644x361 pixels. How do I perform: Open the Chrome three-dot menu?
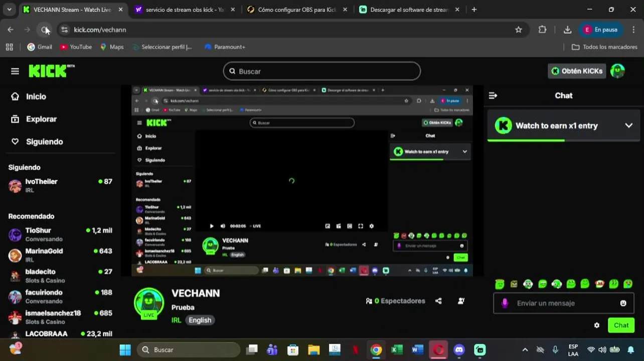[634, 30]
